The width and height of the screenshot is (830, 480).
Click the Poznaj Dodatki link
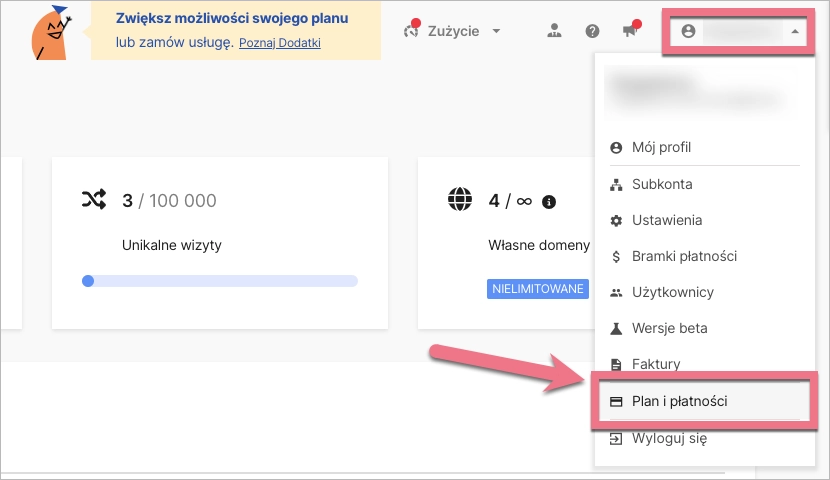(x=280, y=44)
